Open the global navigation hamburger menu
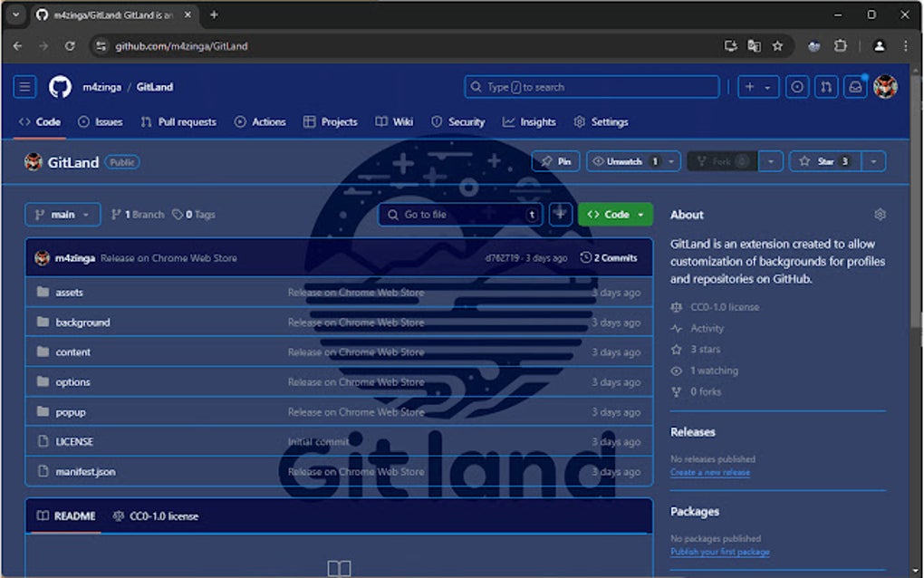This screenshot has height=578, width=924. click(25, 87)
